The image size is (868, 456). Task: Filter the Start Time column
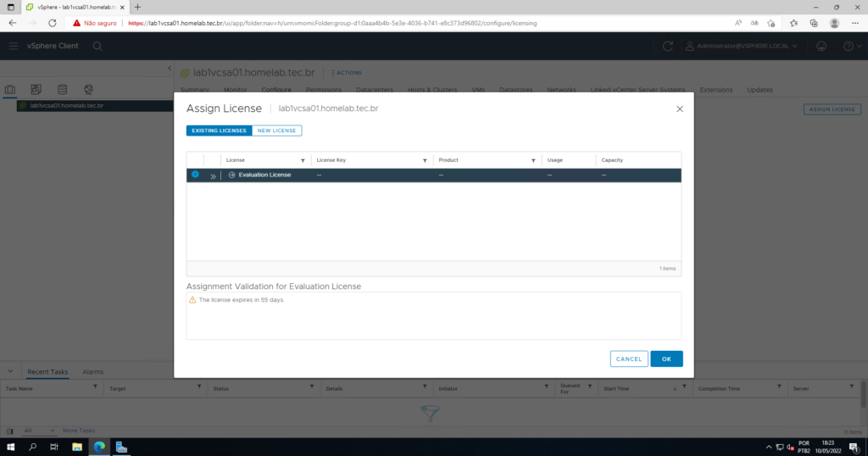[x=684, y=386]
